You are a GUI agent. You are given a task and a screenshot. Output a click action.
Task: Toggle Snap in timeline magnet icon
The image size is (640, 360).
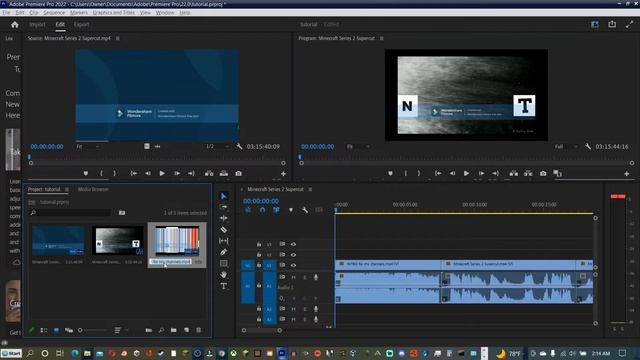[262, 210]
